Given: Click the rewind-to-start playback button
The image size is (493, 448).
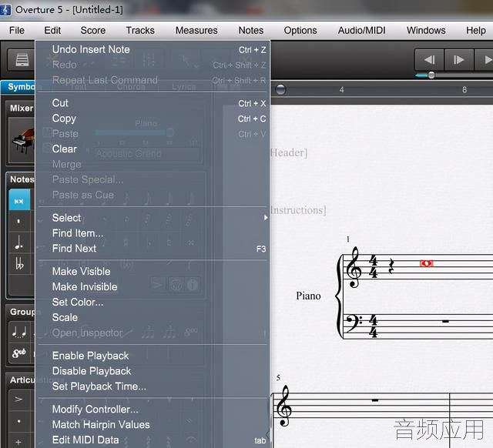Looking at the screenshot, I should (x=429, y=60).
